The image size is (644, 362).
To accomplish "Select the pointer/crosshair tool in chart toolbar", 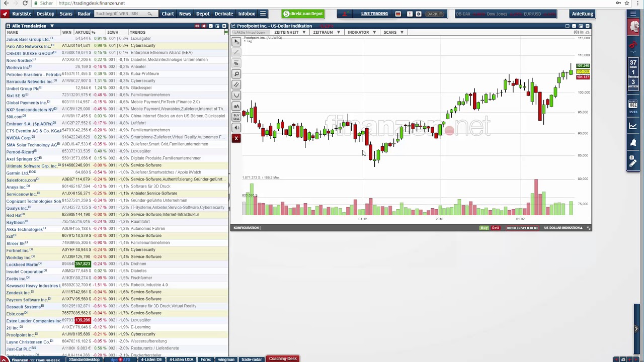I will (x=236, y=42).
